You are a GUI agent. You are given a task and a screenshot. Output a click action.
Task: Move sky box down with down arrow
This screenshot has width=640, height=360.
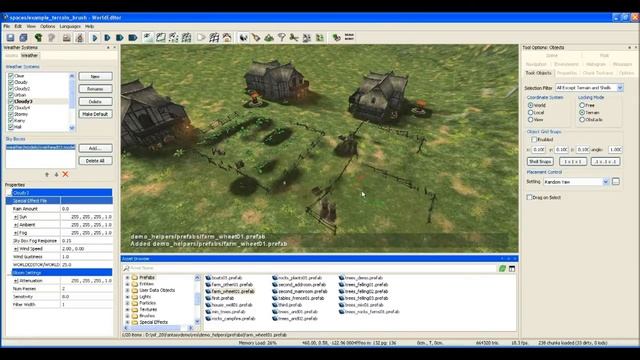(56, 174)
